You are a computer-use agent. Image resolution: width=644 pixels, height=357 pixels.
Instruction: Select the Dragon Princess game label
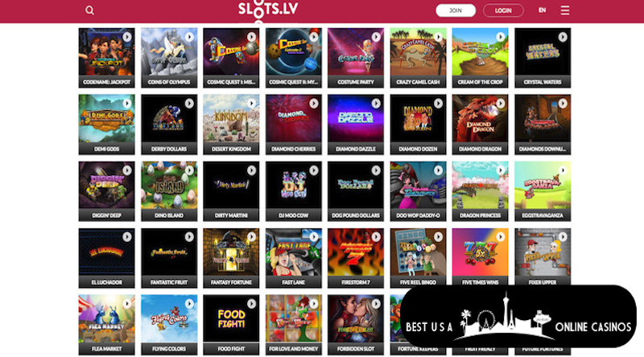[x=480, y=215]
